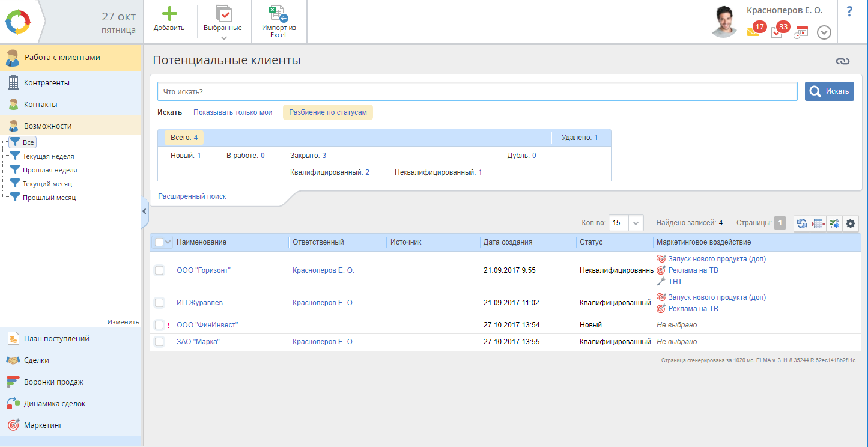Click the green Add plus icon
Viewport: 868px width, 447px height.
click(169, 14)
